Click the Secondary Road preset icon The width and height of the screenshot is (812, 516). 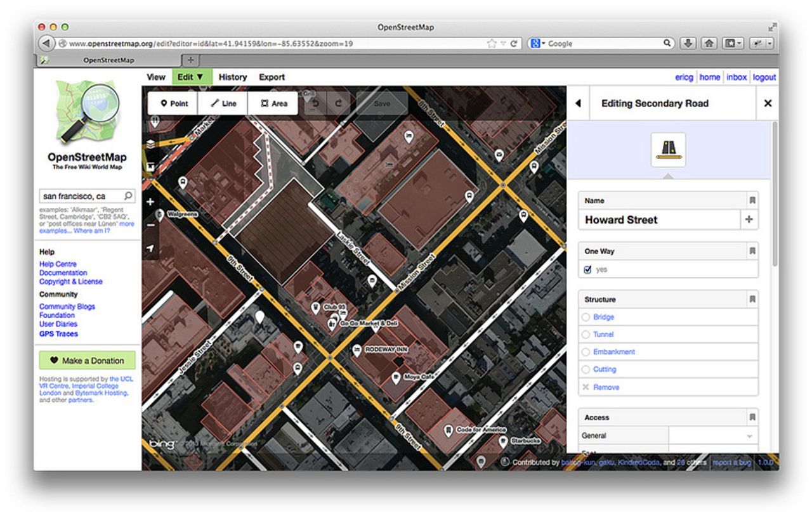(668, 150)
